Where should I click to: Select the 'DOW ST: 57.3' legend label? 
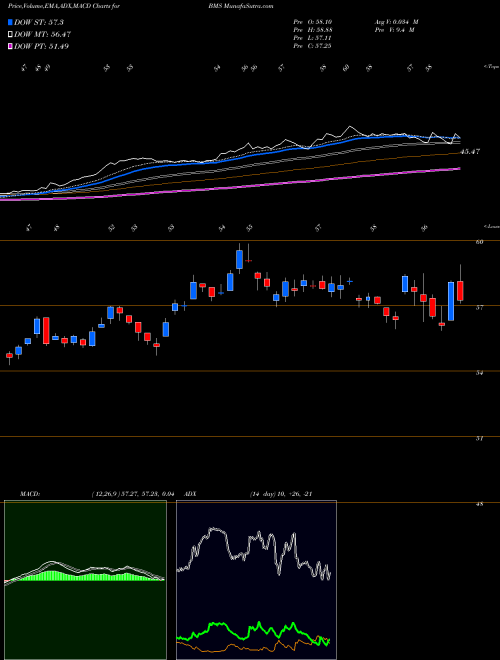click(39, 22)
